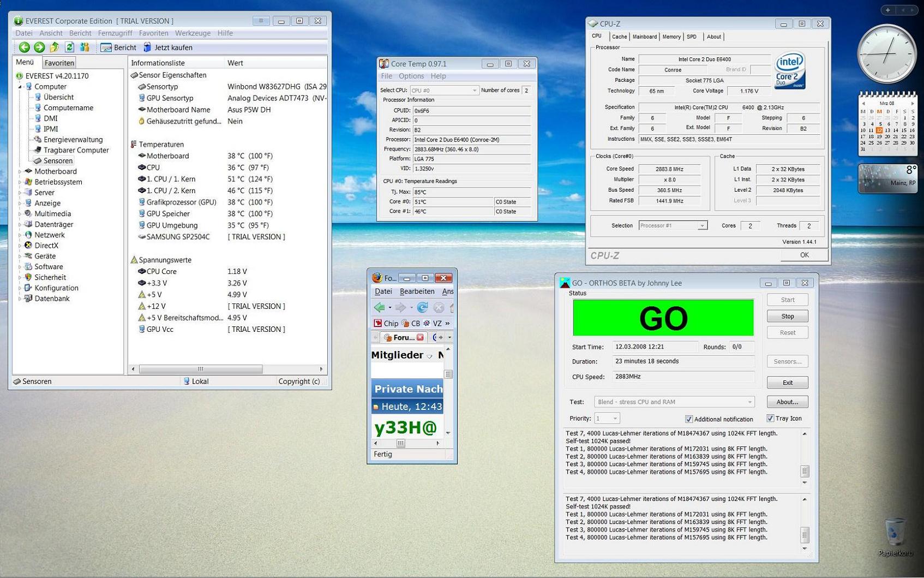Open the File menu in Core Temp
The height and width of the screenshot is (578, 924).
click(387, 76)
